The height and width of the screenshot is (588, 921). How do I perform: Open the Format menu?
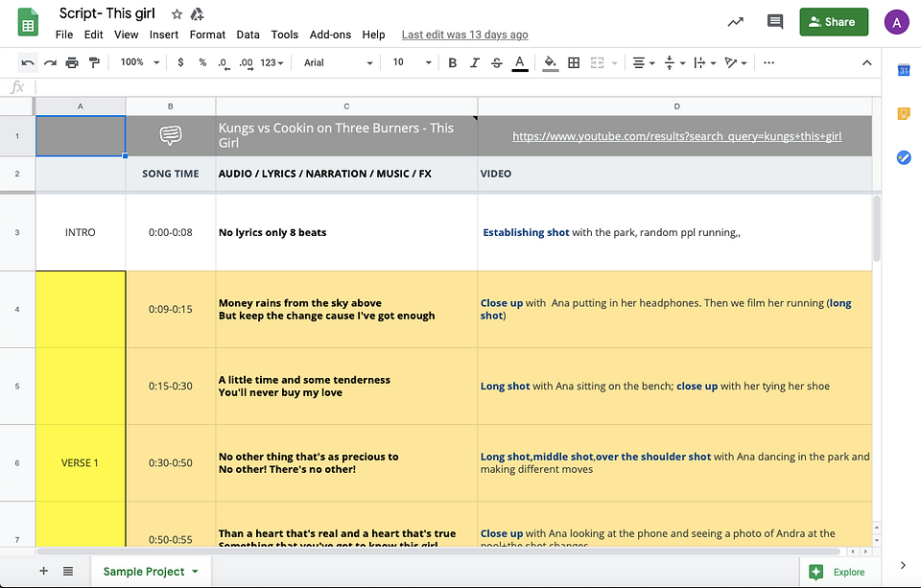coord(207,35)
